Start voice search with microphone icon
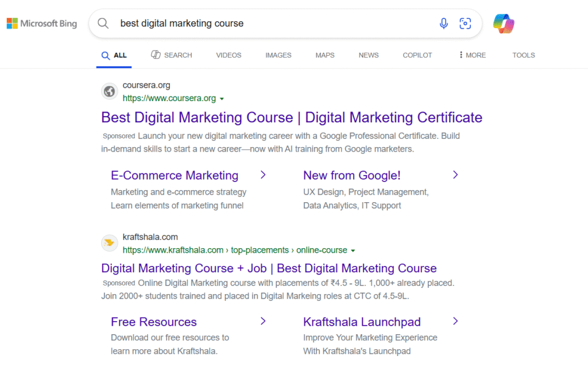The height and width of the screenshot is (371, 588). point(444,23)
